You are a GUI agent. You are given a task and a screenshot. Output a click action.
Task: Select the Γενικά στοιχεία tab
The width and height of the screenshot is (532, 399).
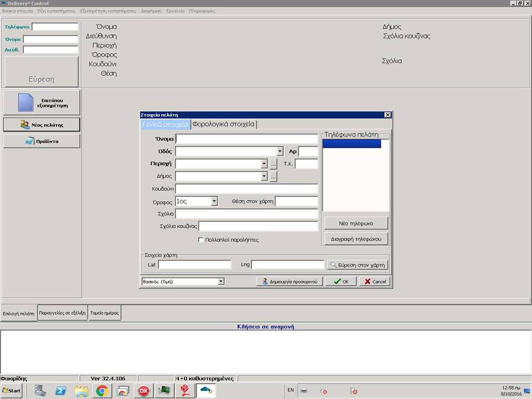165,124
